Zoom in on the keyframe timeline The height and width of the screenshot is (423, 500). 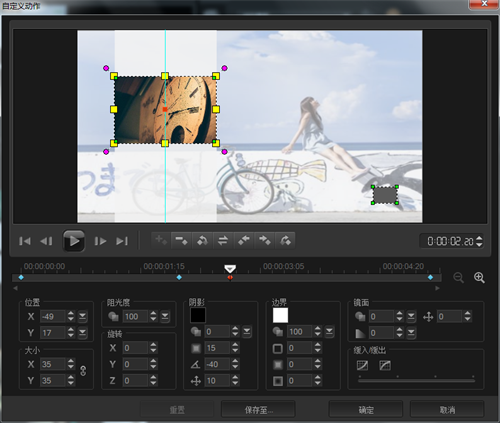[479, 277]
